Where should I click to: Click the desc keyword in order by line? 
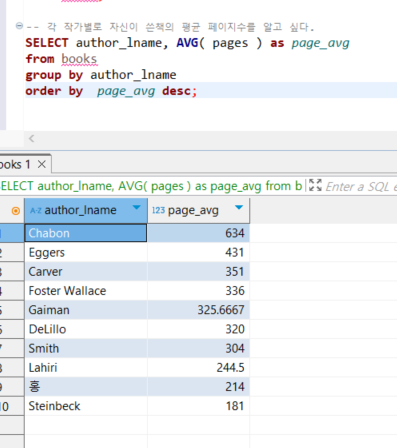177,91
